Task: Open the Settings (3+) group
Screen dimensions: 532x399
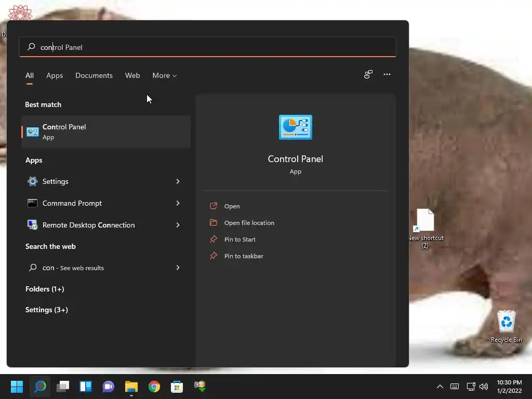Action: (47, 310)
